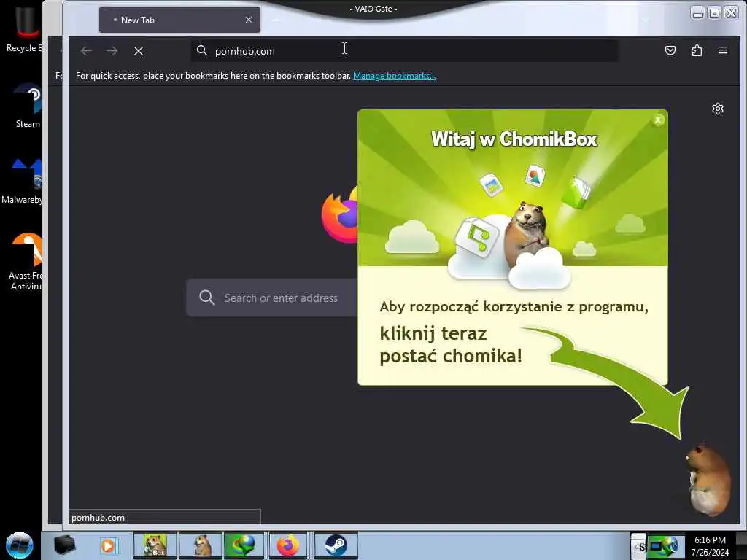Screen dimensions: 747x560
Task: Open the Pocket save icon
Action: click(x=670, y=50)
